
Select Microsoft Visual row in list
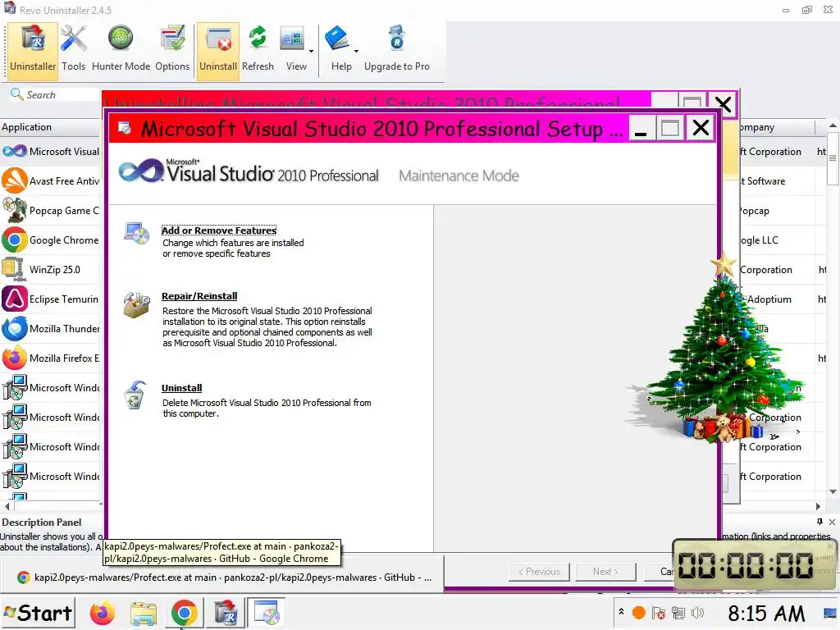51,152
